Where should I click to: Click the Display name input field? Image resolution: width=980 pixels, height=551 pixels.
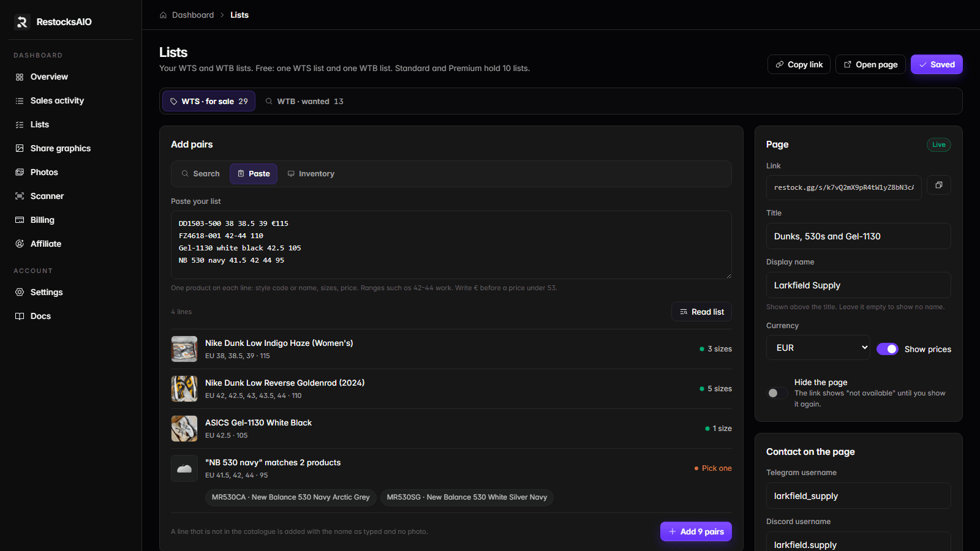click(x=859, y=285)
